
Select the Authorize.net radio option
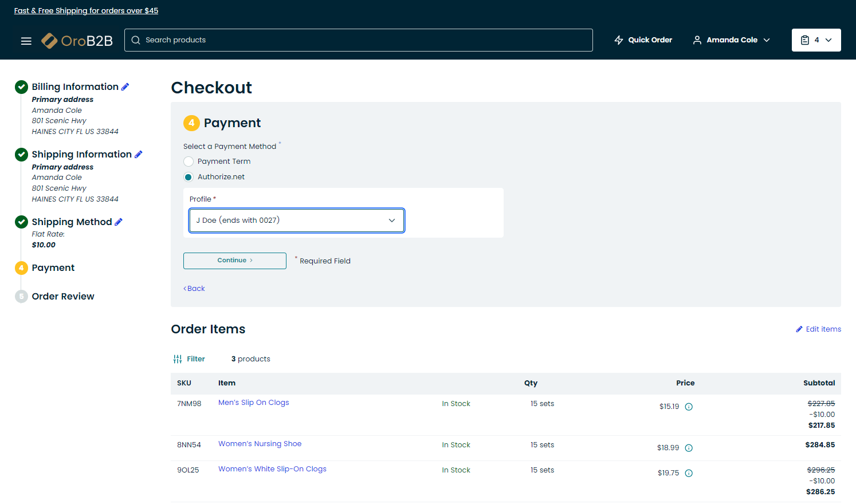189,177
